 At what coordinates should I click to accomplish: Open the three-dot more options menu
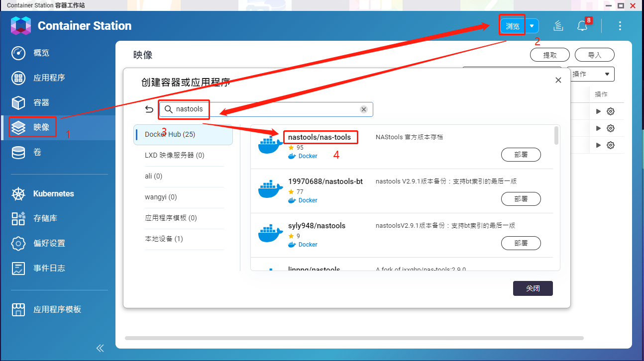click(x=620, y=26)
